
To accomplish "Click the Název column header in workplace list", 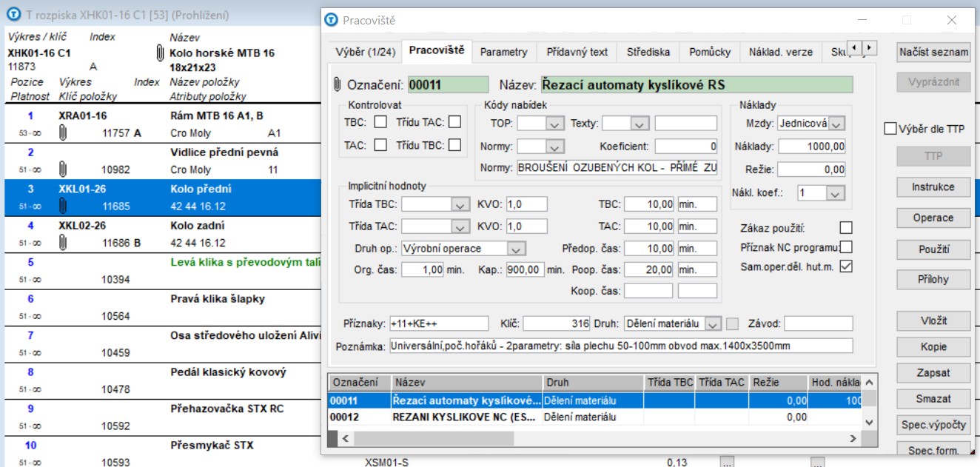I will point(467,383).
